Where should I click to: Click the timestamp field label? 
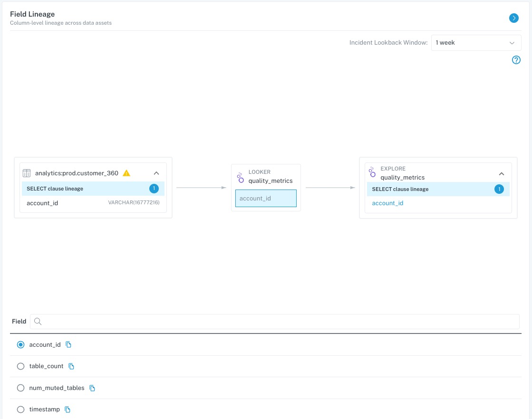point(44,409)
